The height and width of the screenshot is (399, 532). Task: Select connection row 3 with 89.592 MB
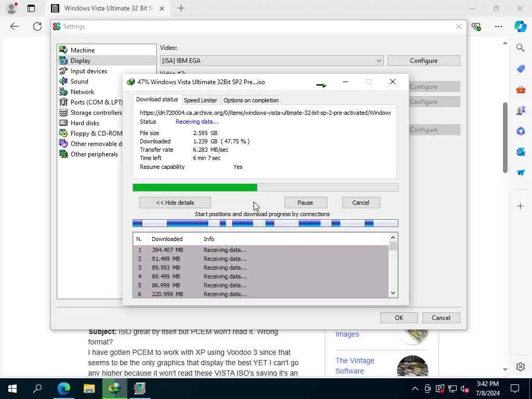261,268
